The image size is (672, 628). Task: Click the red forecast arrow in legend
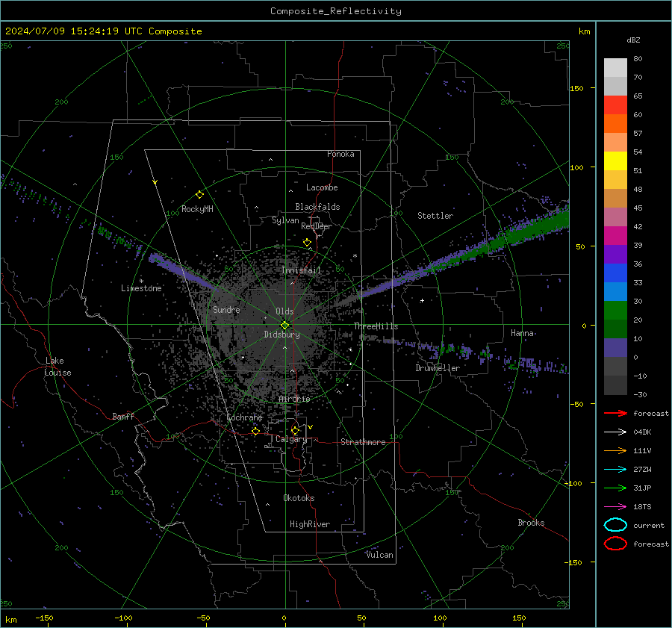(615, 413)
